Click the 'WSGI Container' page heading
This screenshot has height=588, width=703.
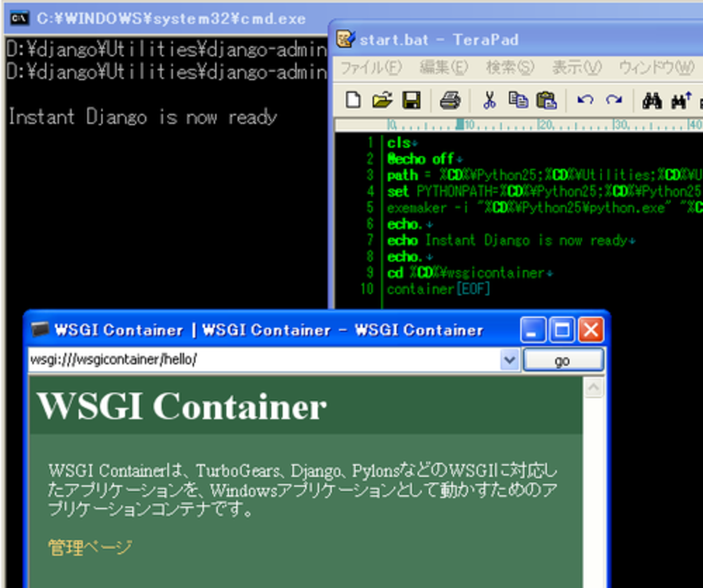182,406
